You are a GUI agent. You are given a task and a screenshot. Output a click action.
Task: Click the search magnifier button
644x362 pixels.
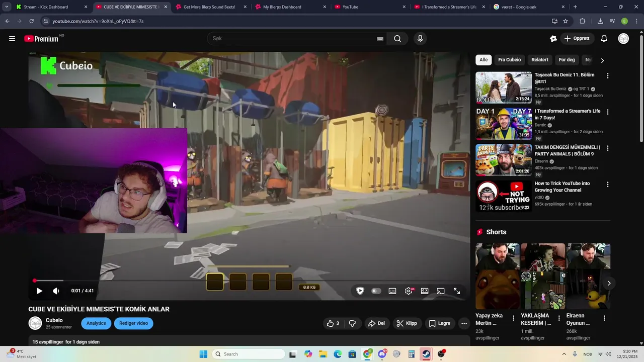pyautogui.click(x=397, y=39)
